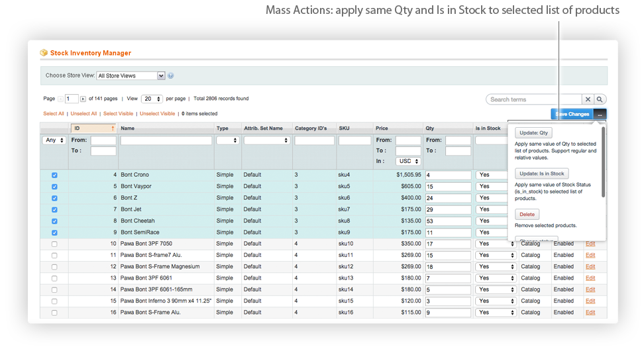Click Edit link for sku16 row
Image resolution: width=644 pixels, height=357 pixels.
(x=590, y=313)
